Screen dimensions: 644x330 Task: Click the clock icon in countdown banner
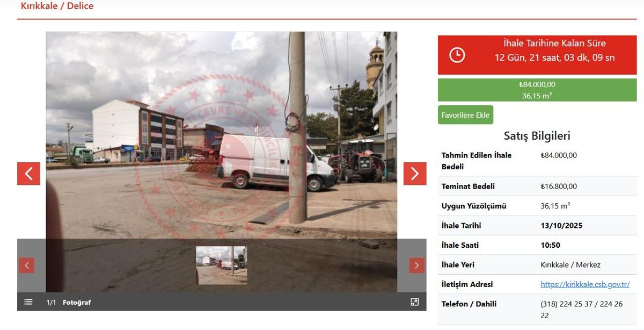pos(457,55)
